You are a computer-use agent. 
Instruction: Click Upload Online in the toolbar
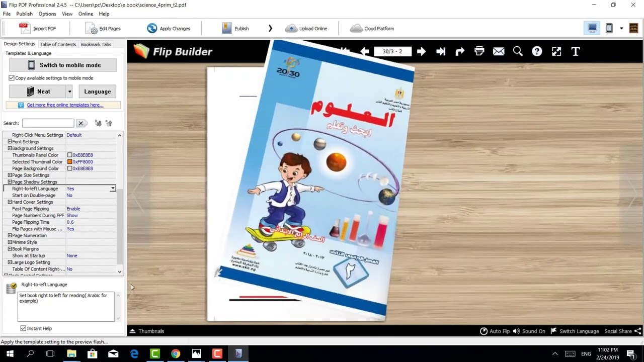[306, 29]
